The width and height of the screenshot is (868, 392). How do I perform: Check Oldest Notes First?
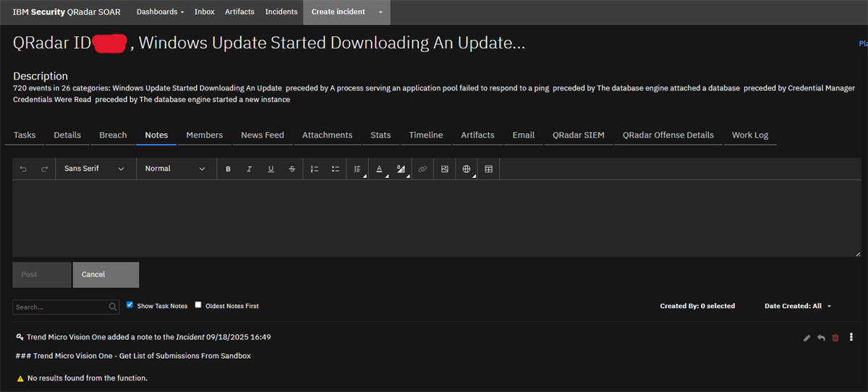(x=198, y=305)
